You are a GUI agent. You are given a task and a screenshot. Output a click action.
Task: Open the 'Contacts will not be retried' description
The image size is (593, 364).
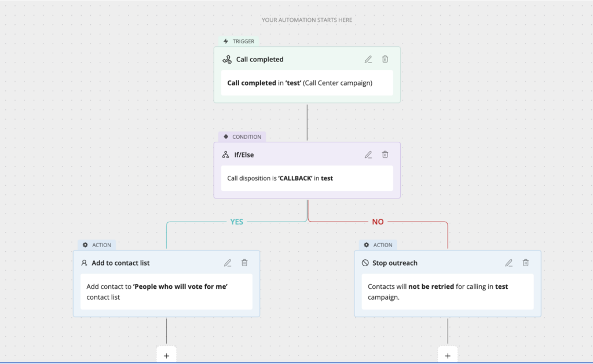click(448, 292)
